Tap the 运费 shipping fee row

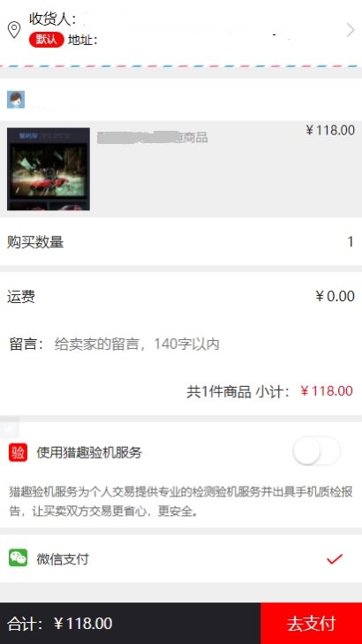(181, 296)
